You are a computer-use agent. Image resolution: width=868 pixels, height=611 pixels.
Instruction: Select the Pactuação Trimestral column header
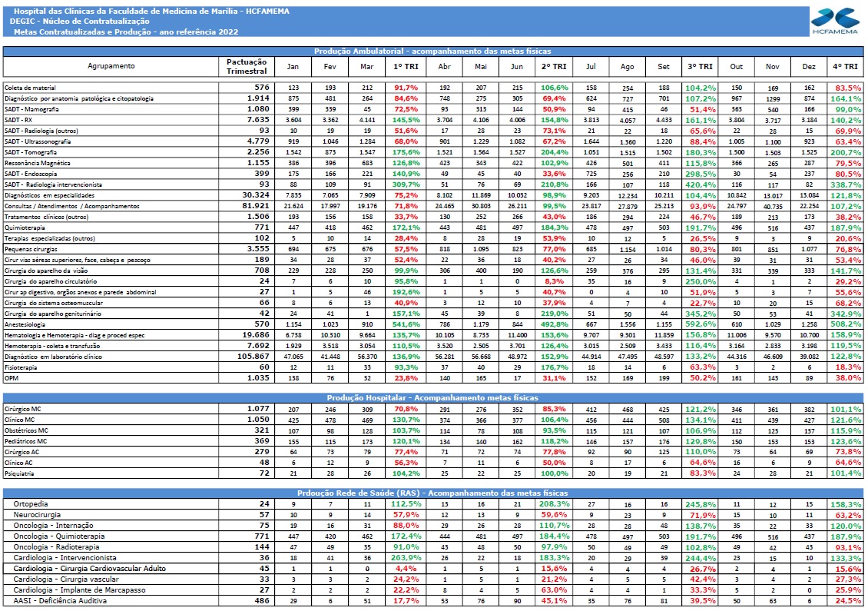coord(247,66)
